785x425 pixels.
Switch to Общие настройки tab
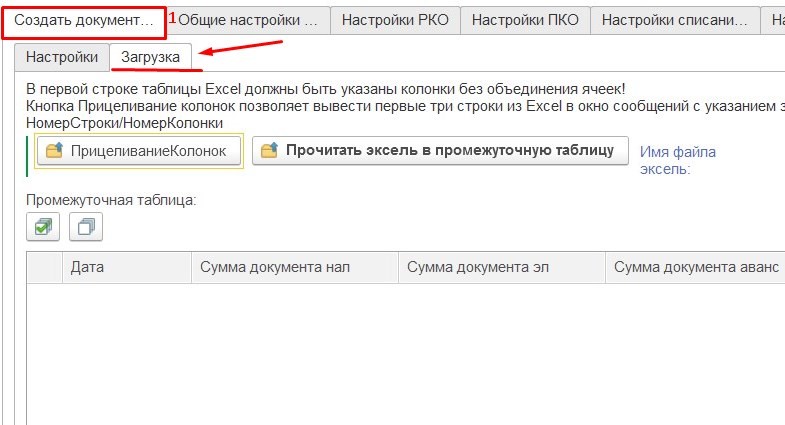[248, 20]
